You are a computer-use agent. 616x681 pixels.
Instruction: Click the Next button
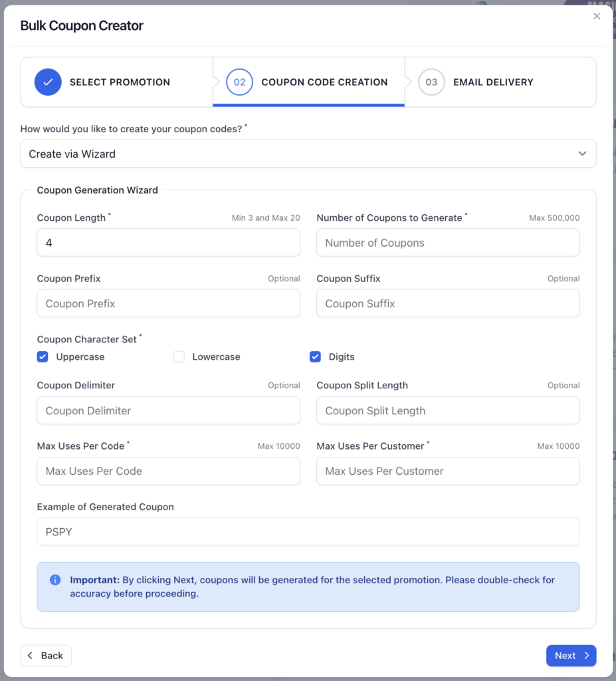[571, 655]
